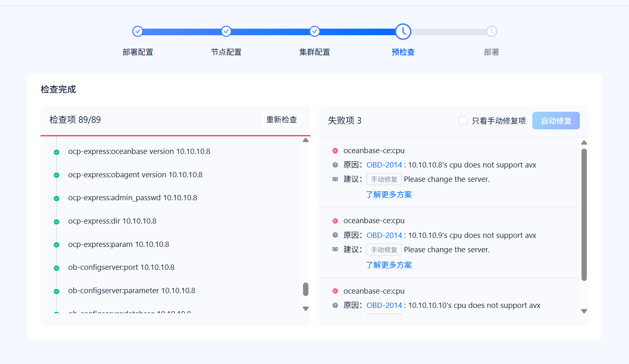Select 'ob-configserver:parameter 10.10.10.8' row

click(x=131, y=291)
